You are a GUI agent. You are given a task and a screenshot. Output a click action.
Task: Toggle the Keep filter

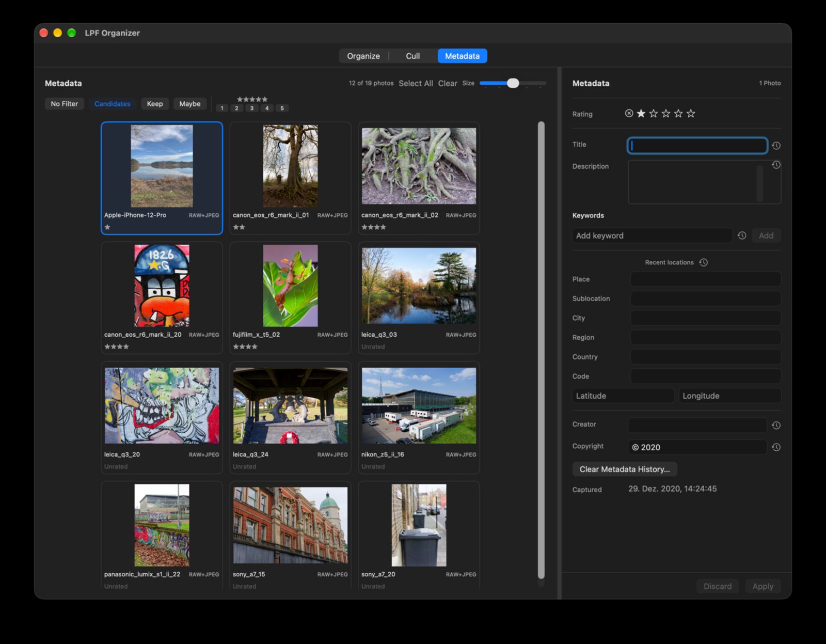155,104
